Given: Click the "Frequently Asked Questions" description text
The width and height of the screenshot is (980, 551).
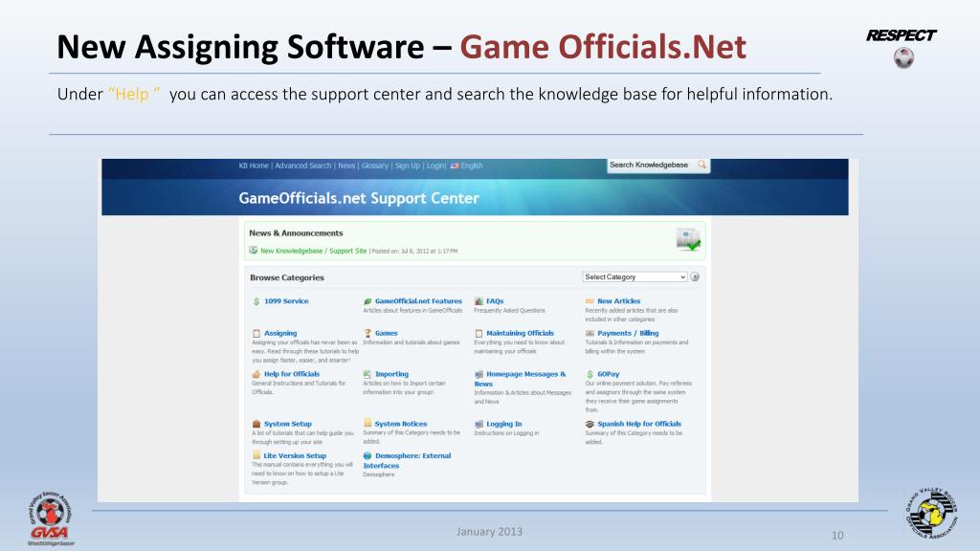Looking at the screenshot, I should 509,311.
